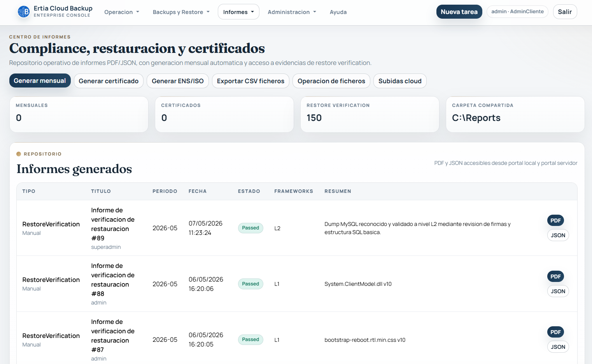Click the Informes generados heading

click(74, 169)
